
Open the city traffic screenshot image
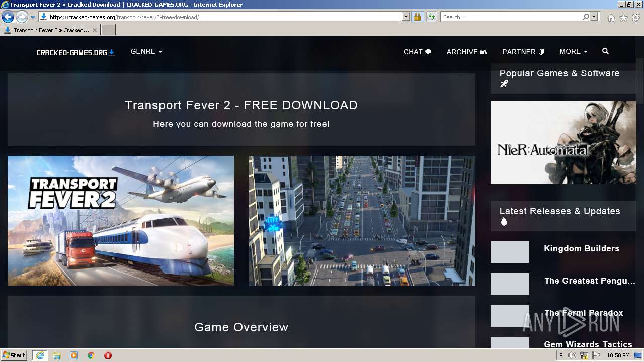(362, 221)
